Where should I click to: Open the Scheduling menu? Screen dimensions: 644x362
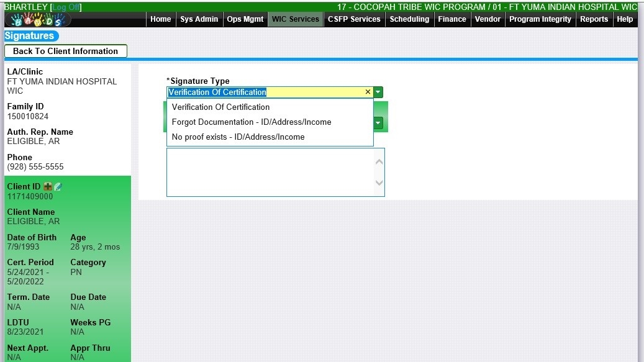click(409, 19)
